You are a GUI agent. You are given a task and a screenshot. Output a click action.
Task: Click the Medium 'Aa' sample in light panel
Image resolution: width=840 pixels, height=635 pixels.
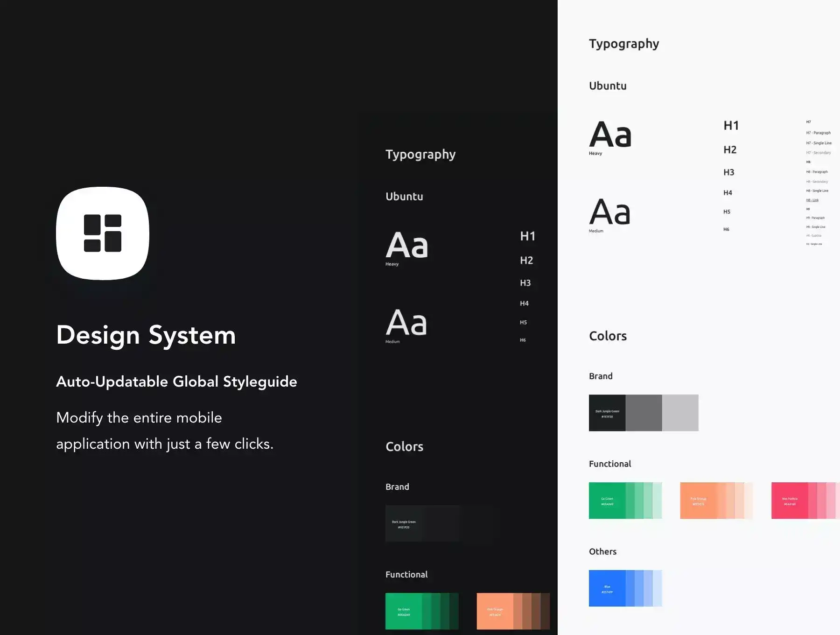click(x=610, y=212)
